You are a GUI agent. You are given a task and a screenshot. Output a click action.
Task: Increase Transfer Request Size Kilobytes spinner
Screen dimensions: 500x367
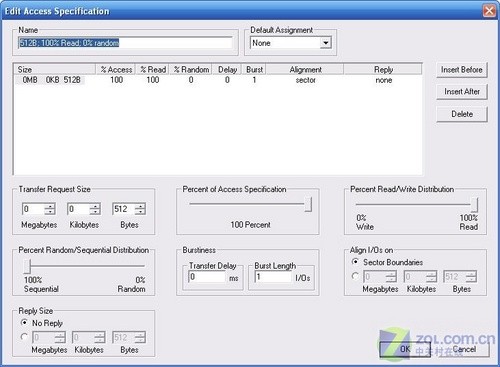tap(95, 206)
